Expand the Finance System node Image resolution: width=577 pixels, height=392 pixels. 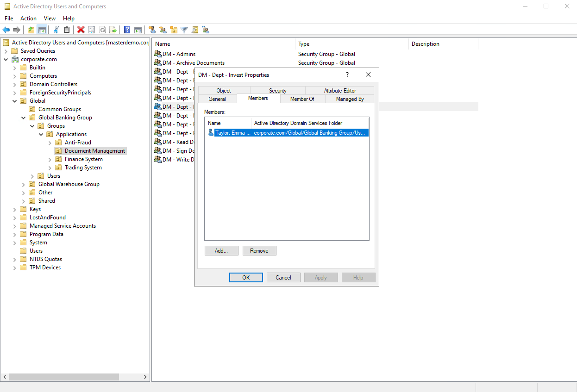[x=50, y=159]
